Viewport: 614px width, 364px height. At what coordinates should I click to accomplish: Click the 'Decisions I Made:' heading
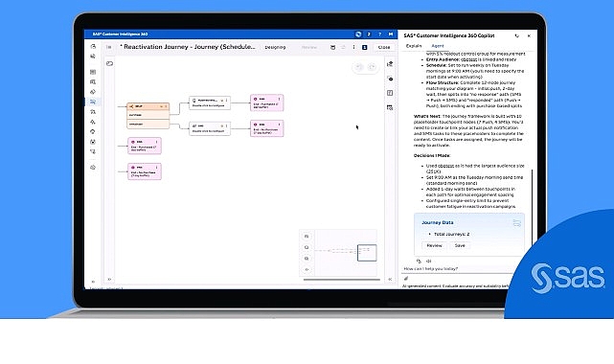(432, 155)
